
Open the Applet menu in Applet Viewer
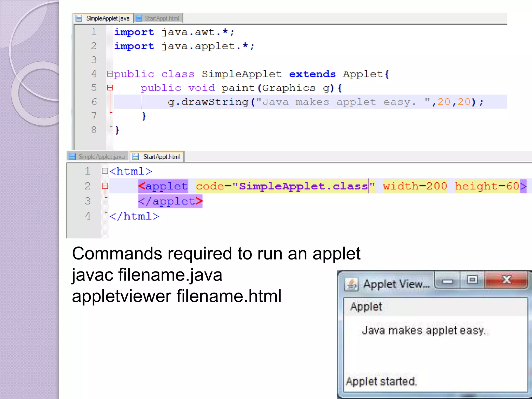point(366,307)
